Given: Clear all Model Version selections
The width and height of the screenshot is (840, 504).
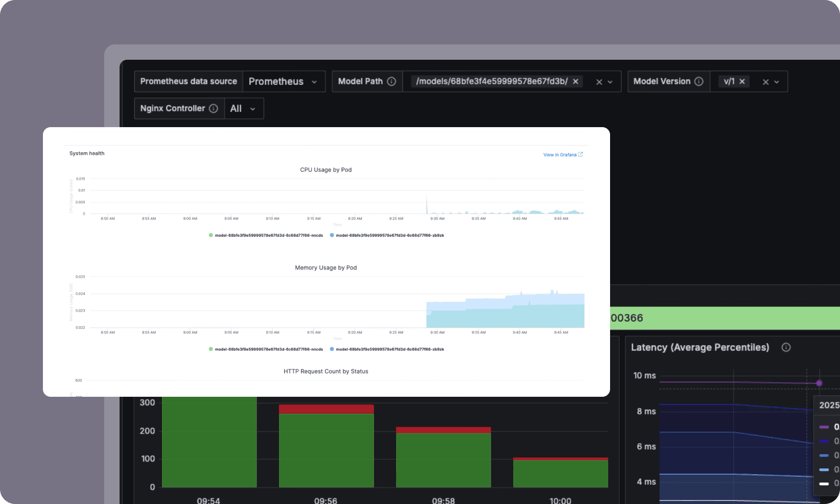Looking at the screenshot, I should pyautogui.click(x=765, y=82).
